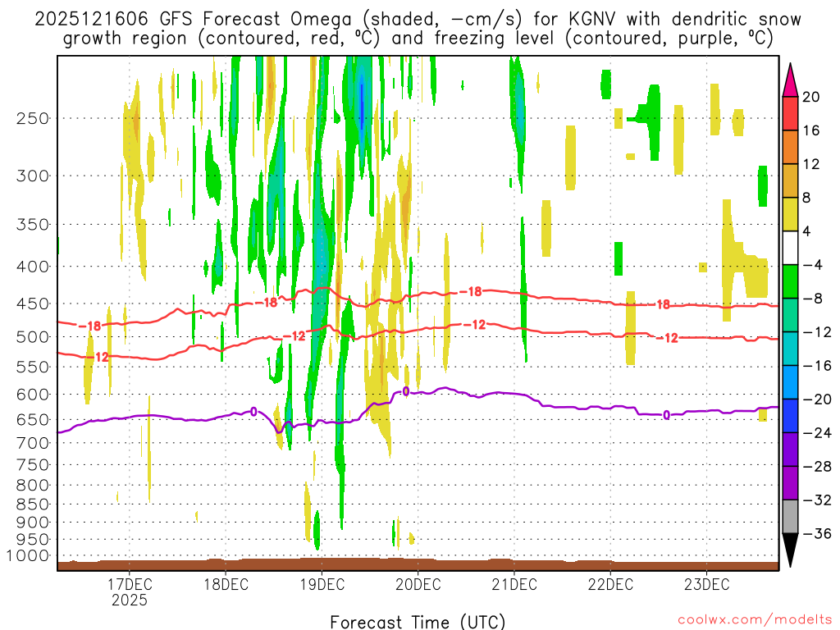840x630 pixels.
Task: Click the '700' pressure level label
Action: 33,443
